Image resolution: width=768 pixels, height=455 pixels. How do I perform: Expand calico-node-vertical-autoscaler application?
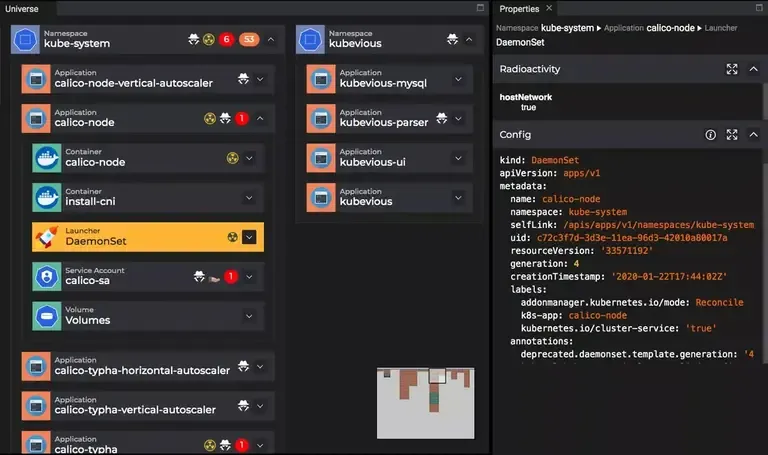(260, 79)
